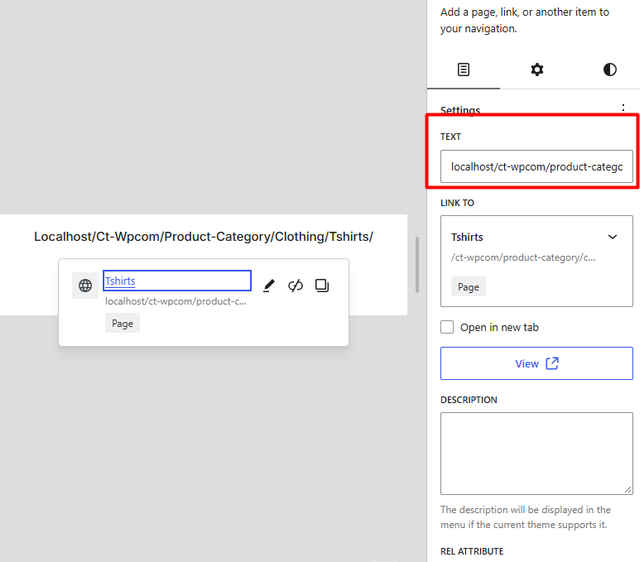Remove link with unlink icon
Viewport: 640px width, 562px height.
[295, 285]
